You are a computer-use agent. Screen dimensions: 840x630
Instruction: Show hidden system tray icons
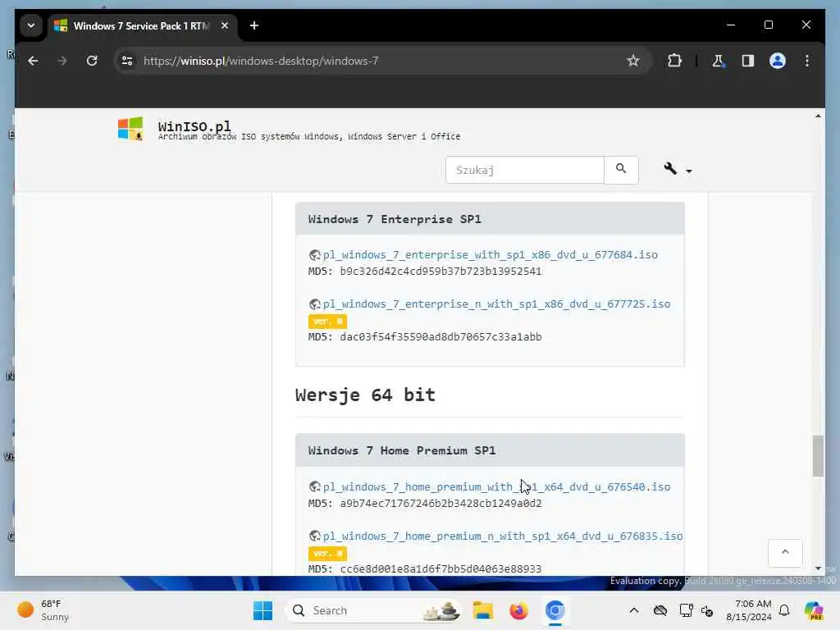coord(634,610)
